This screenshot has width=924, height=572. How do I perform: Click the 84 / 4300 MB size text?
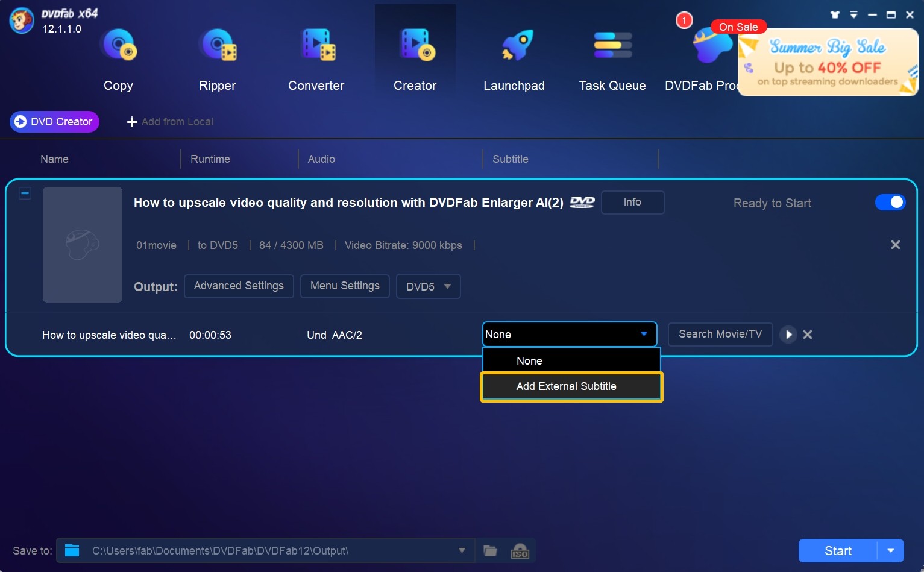click(x=291, y=245)
